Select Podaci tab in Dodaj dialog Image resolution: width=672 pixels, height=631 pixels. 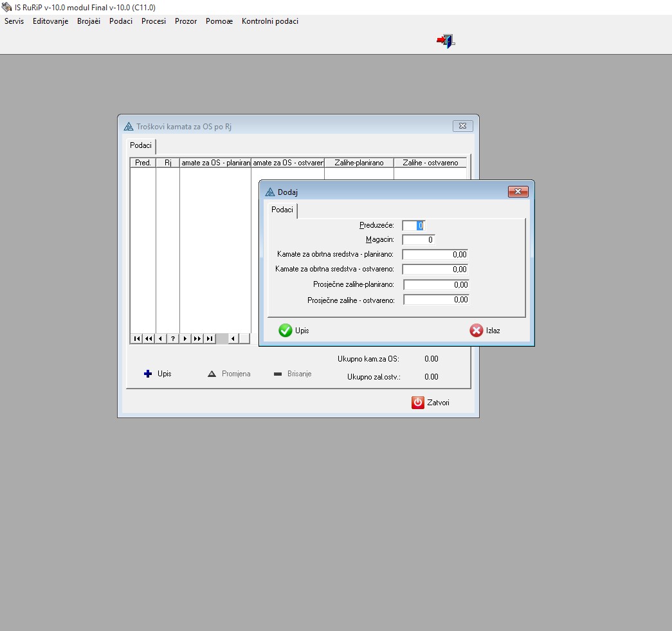click(282, 210)
